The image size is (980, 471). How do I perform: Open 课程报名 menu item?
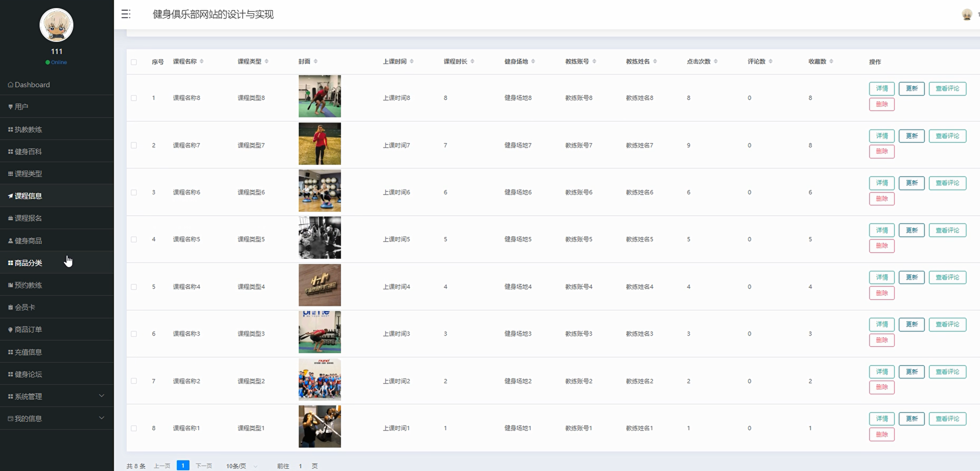[57, 218]
